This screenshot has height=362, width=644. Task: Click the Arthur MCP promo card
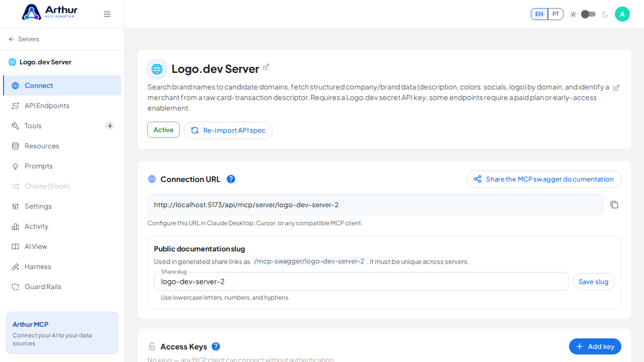(x=62, y=333)
